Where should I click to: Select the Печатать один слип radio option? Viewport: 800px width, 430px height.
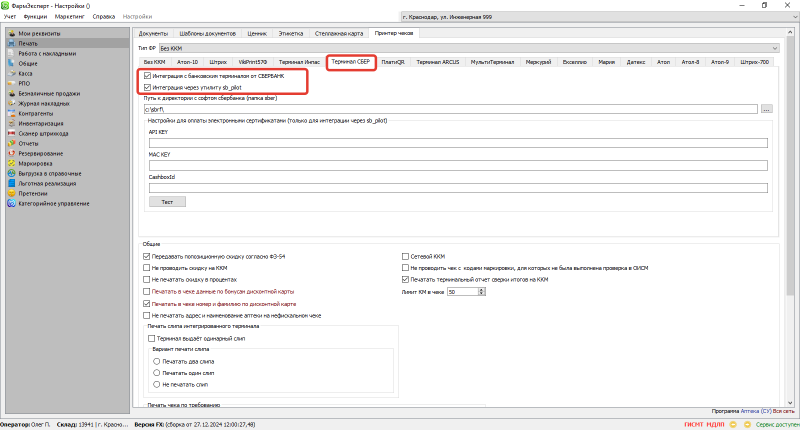pos(156,371)
